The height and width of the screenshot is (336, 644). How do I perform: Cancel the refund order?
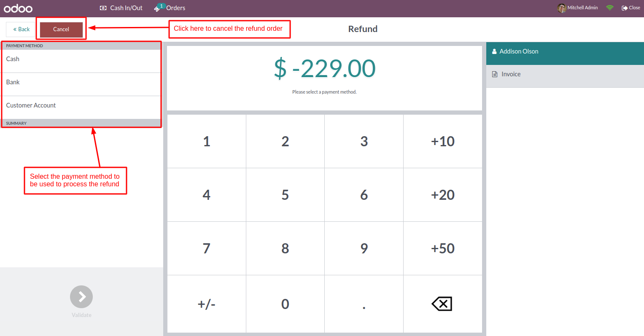[x=61, y=30]
